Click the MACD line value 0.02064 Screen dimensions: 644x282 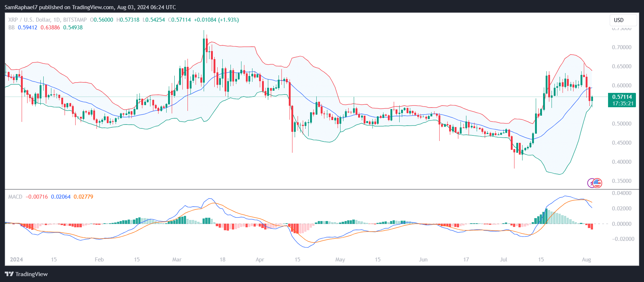(61, 197)
